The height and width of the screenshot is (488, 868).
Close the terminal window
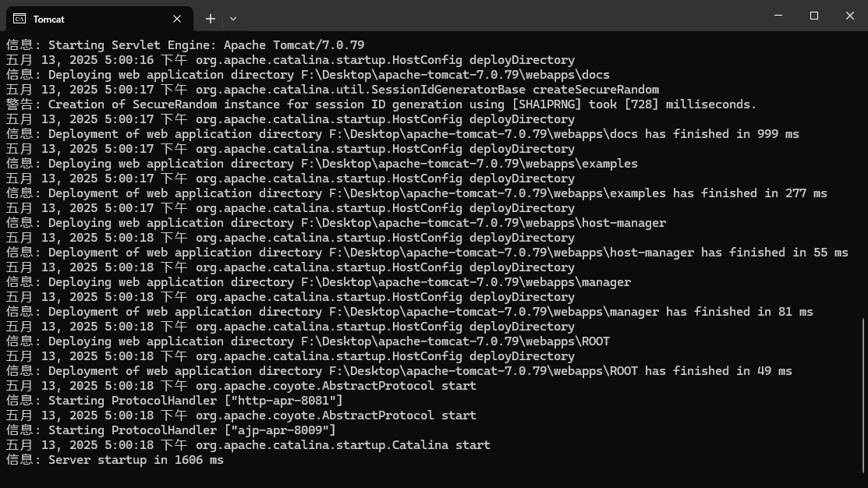(850, 16)
